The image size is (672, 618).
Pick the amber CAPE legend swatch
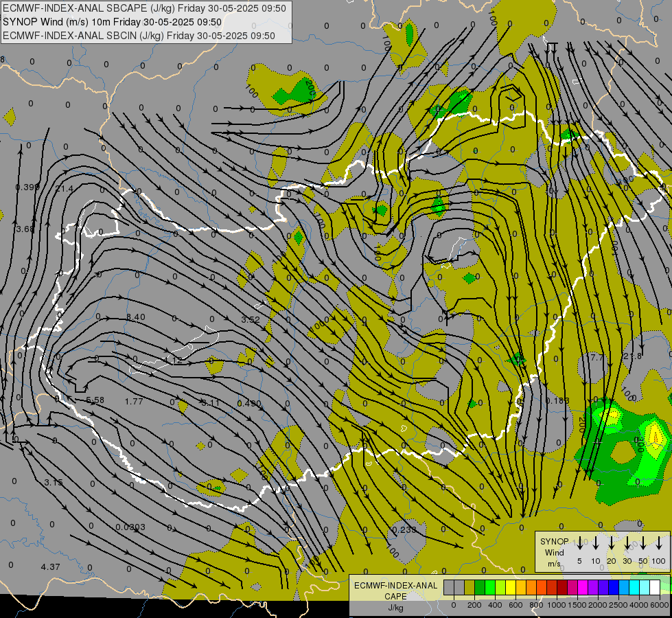(x=521, y=587)
